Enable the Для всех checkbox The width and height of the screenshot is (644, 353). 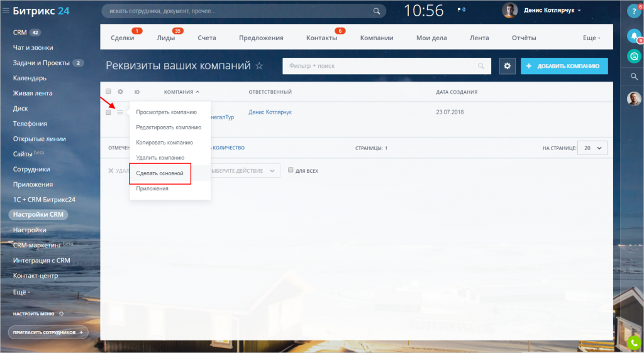click(291, 170)
